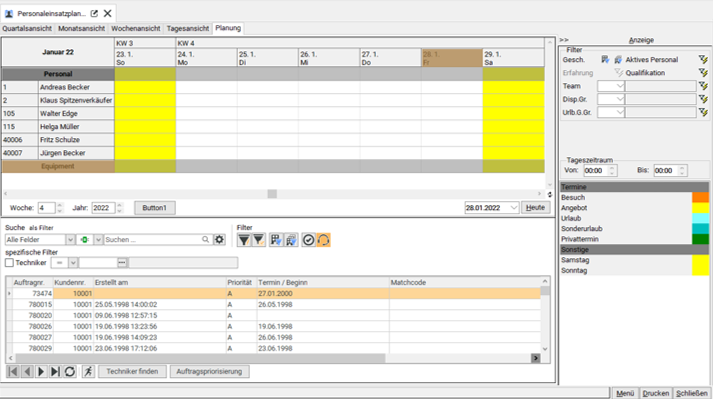713x399 pixels.
Task: Click the small icon right of the calendar scrollbar
Action: click(549, 194)
